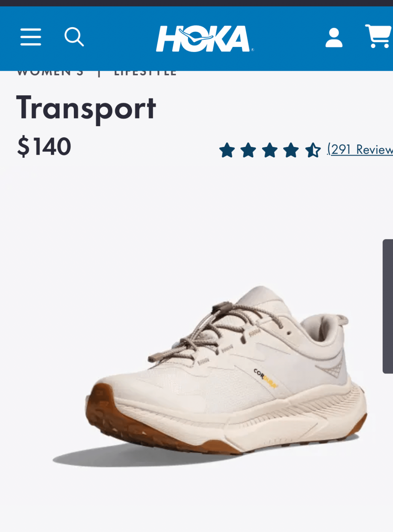This screenshot has width=393, height=532.
Task: Open the gray side tab on right edge
Action: tap(388, 306)
